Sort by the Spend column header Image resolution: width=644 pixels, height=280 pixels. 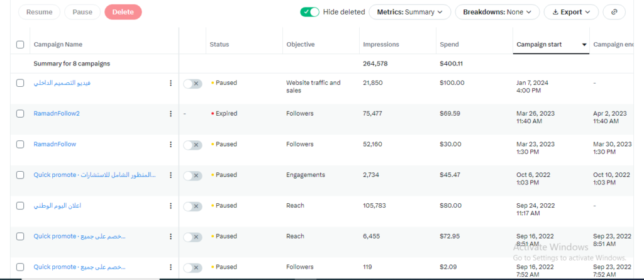(449, 45)
